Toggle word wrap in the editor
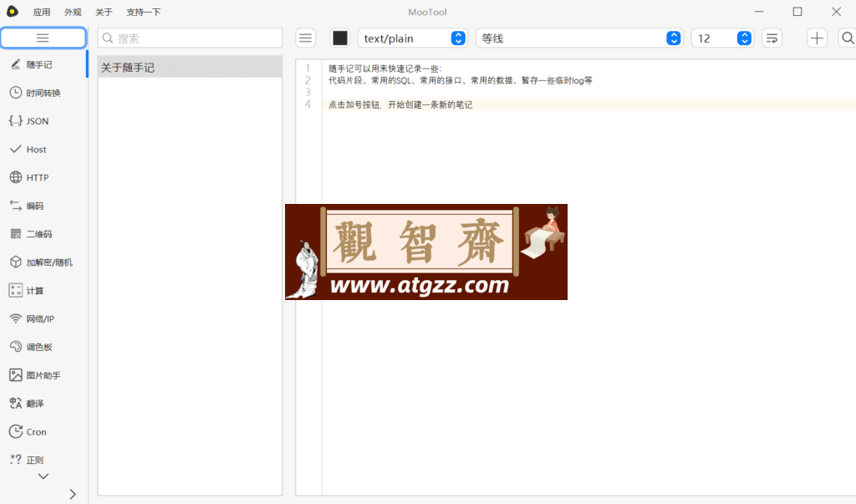The width and height of the screenshot is (856, 504). point(772,38)
